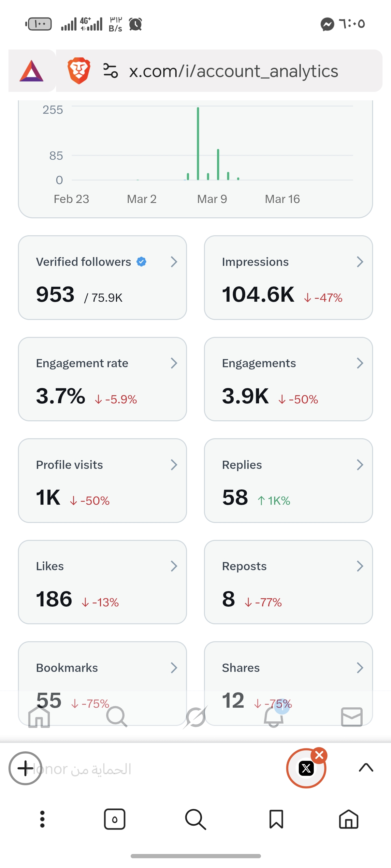Screen dimensions: 391x868
Task: Expand the Engagement rate card chevron
Action: (174, 363)
